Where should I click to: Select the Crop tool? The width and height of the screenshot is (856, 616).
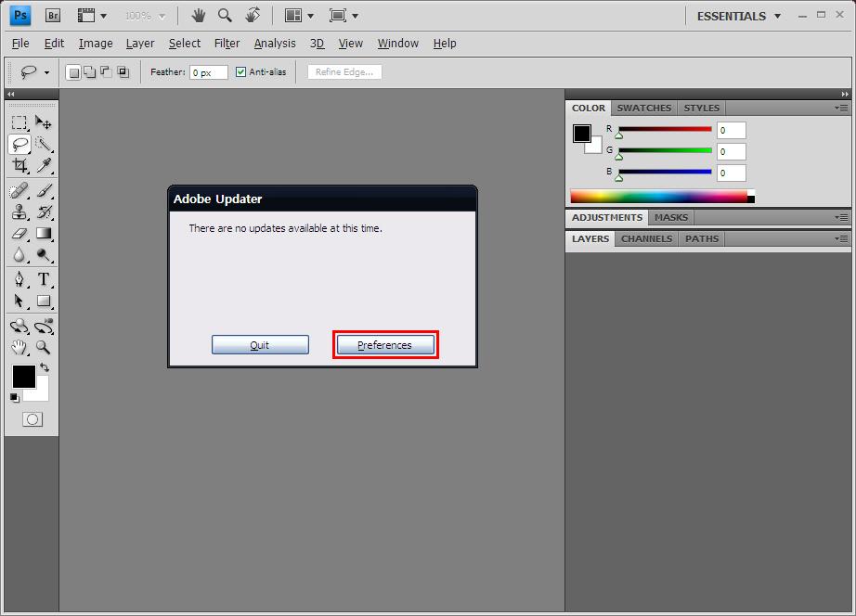tap(19, 165)
